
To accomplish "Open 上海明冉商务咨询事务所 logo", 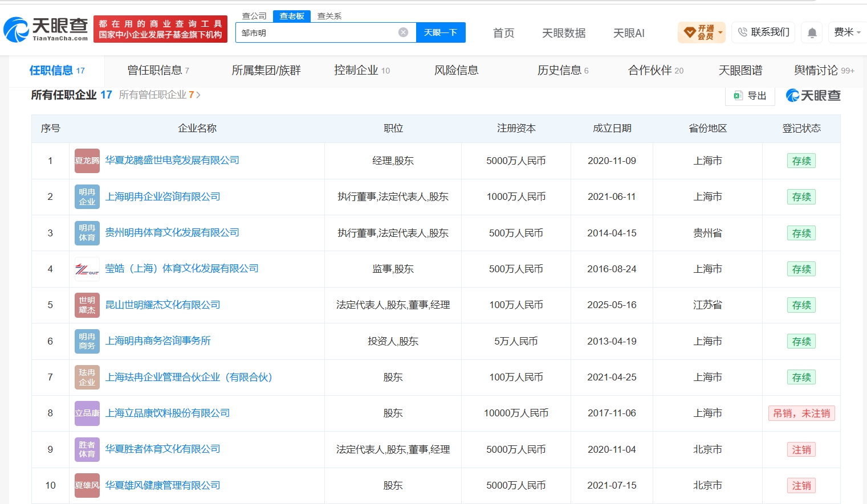I will [x=87, y=341].
